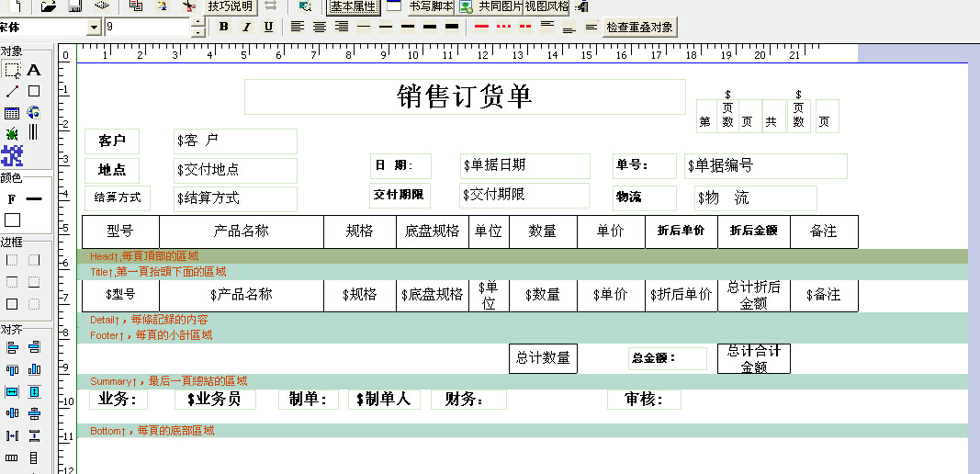980x474 pixels.
Task: Select the 销售订货单 title field
Action: pos(465,96)
